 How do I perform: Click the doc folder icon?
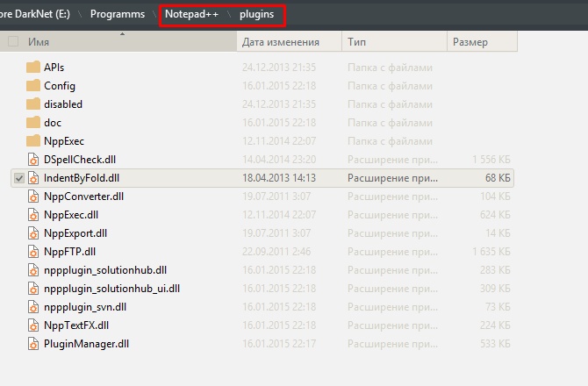click(x=33, y=122)
